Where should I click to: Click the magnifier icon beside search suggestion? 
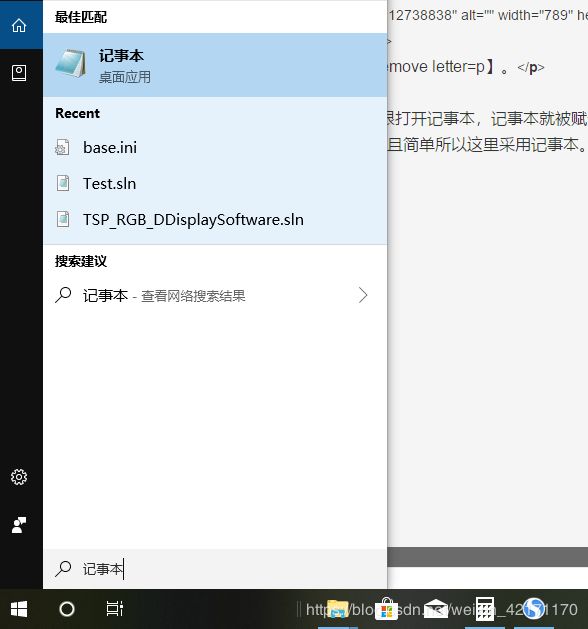point(63,295)
